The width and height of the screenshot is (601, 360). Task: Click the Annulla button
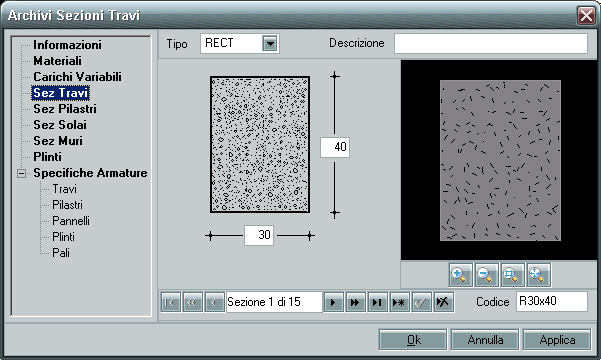485,340
